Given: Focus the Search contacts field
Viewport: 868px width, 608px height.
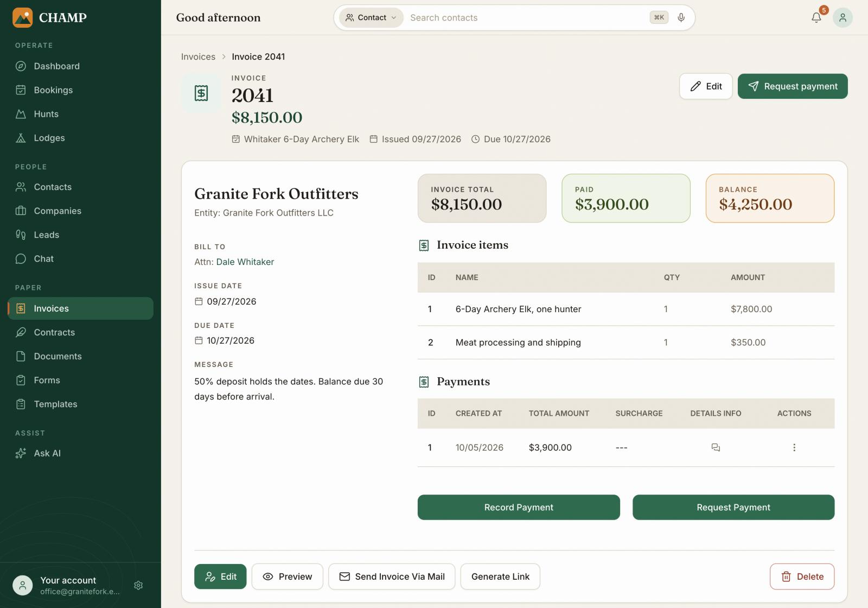Looking at the screenshot, I should pos(526,17).
